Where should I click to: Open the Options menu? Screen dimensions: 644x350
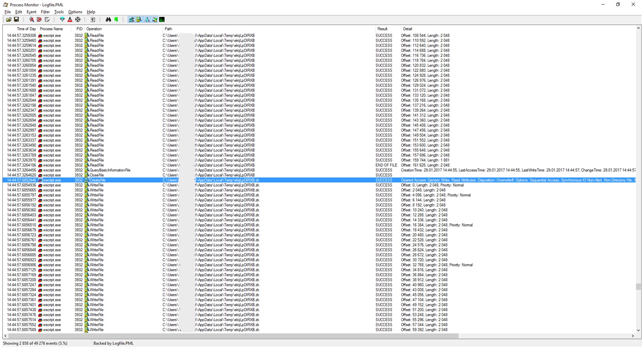pos(75,12)
